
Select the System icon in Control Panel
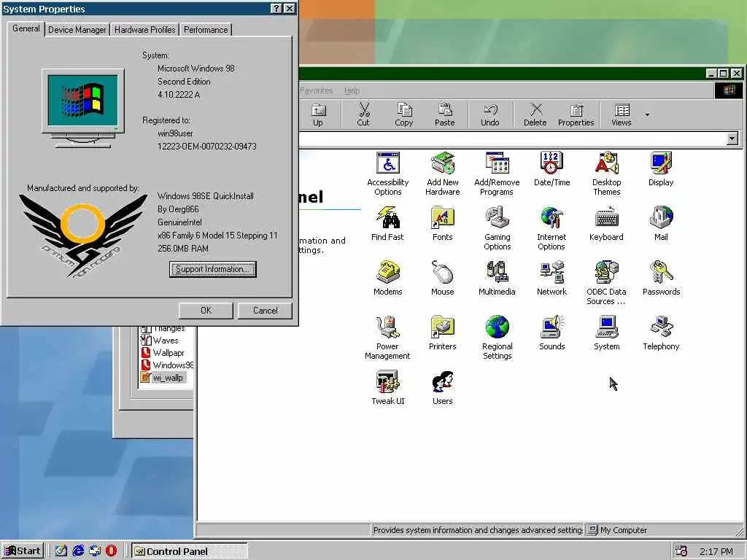[606, 333]
